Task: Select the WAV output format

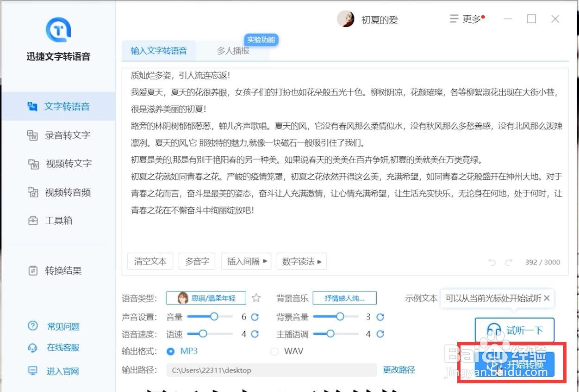Action: (287, 351)
